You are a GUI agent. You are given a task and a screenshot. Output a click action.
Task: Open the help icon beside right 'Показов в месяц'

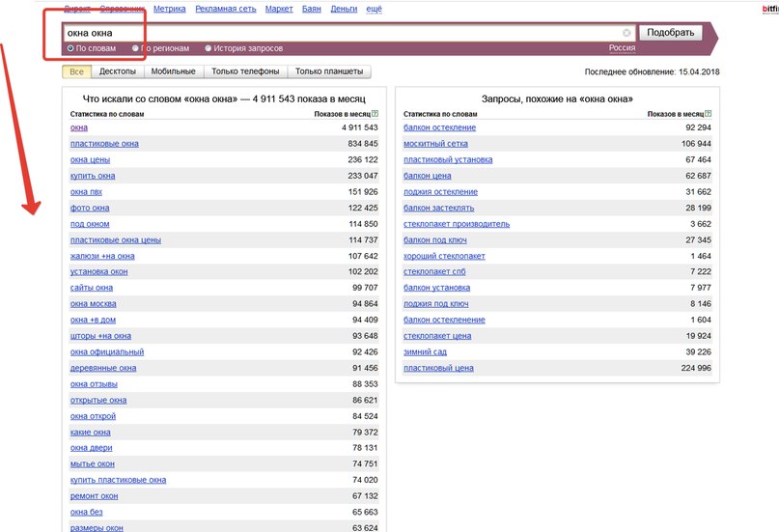(708, 114)
